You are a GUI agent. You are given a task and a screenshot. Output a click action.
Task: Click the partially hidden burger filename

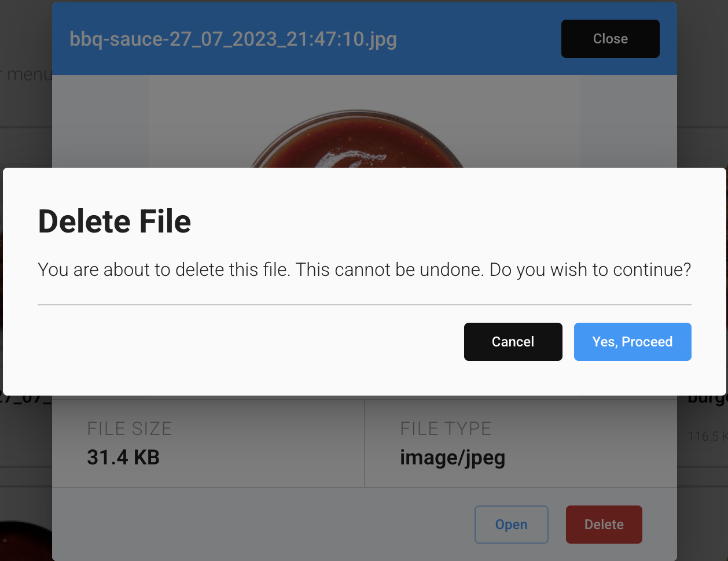(x=707, y=399)
